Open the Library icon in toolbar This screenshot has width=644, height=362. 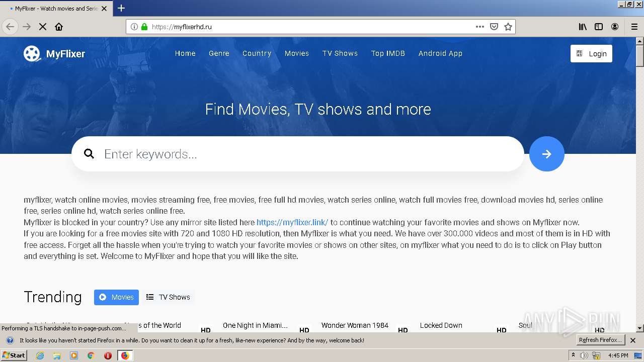click(x=583, y=27)
